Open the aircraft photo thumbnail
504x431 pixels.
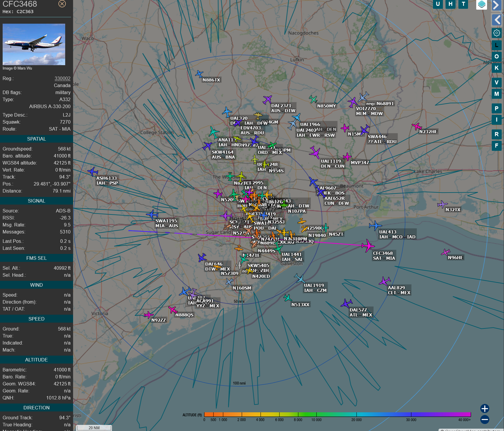point(34,44)
